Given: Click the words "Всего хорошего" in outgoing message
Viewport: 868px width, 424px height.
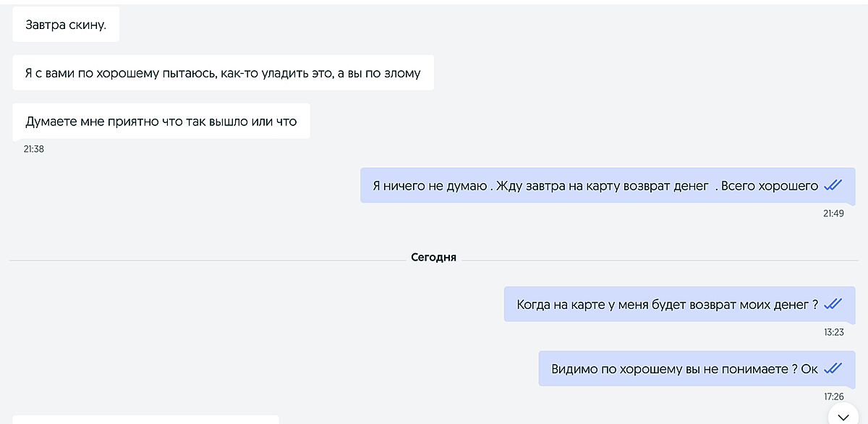Looking at the screenshot, I should tap(770, 186).
